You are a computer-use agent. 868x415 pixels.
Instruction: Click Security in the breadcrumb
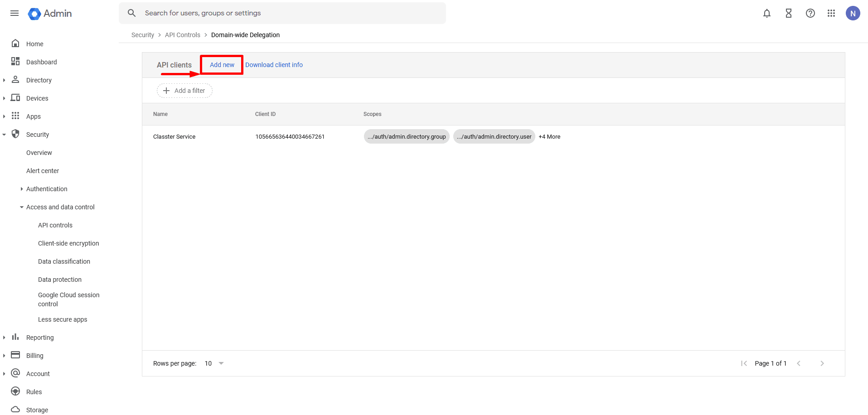click(143, 35)
